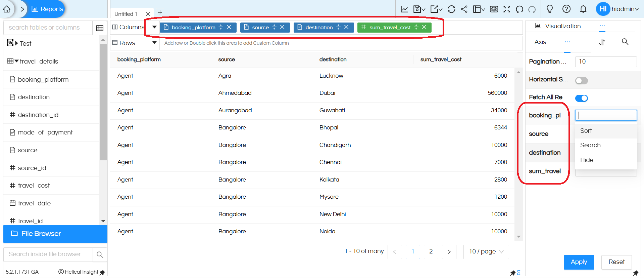Refresh the report data

pos(451,9)
